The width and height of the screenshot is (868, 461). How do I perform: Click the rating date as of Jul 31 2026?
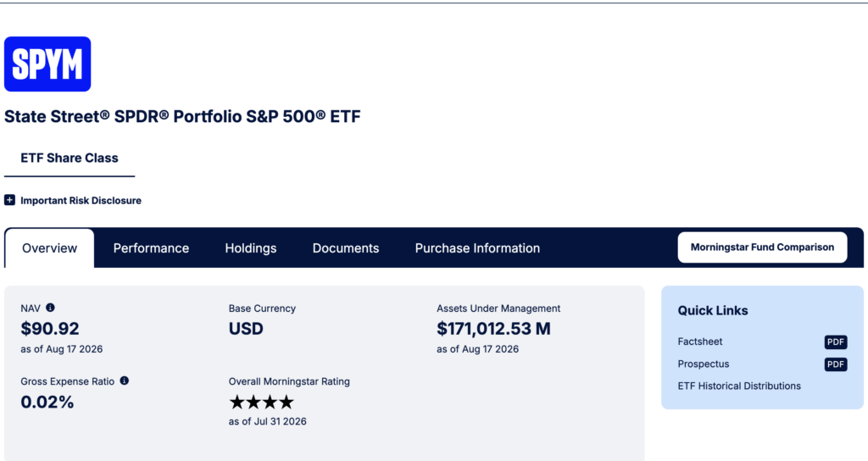(x=267, y=422)
